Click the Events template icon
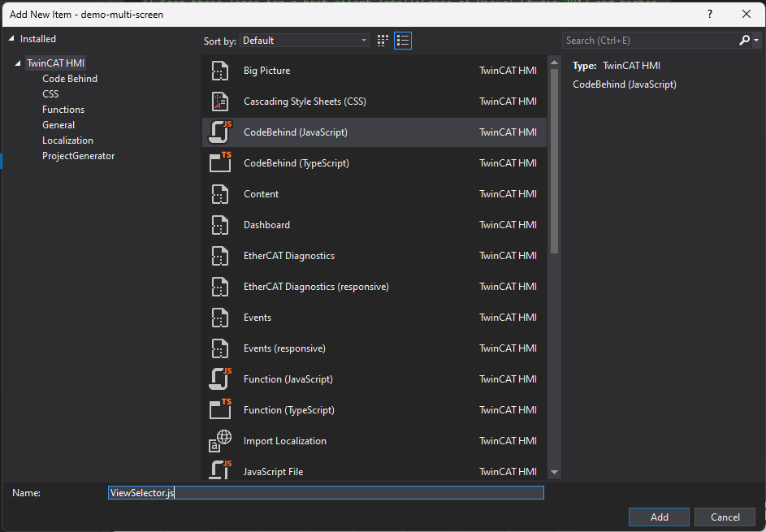Image resolution: width=766 pixels, height=532 pixels. (x=220, y=318)
